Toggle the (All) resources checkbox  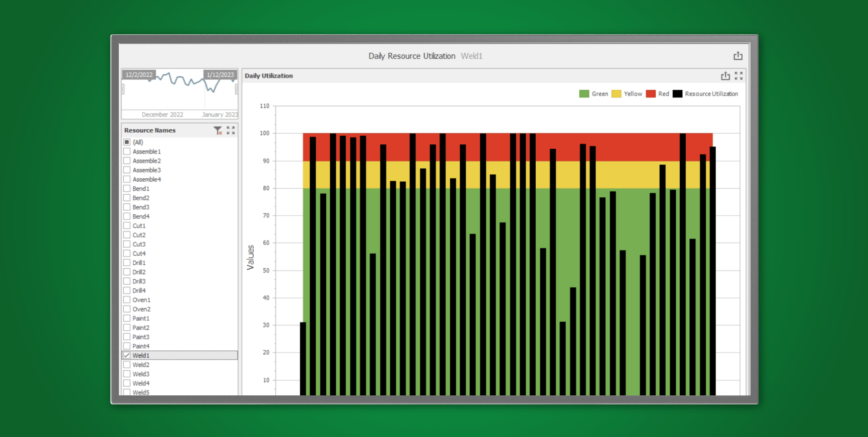[127, 142]
